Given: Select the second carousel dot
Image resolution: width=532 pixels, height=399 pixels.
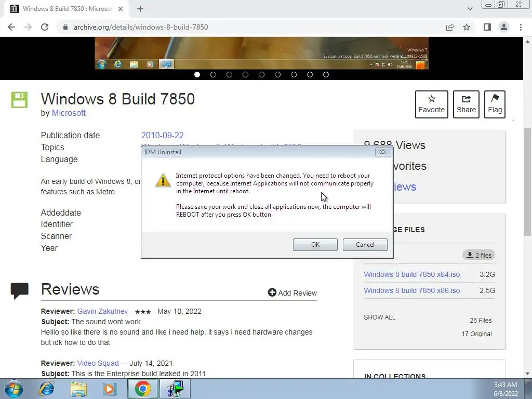Looking at the screenshot, I should coord(213,75).
